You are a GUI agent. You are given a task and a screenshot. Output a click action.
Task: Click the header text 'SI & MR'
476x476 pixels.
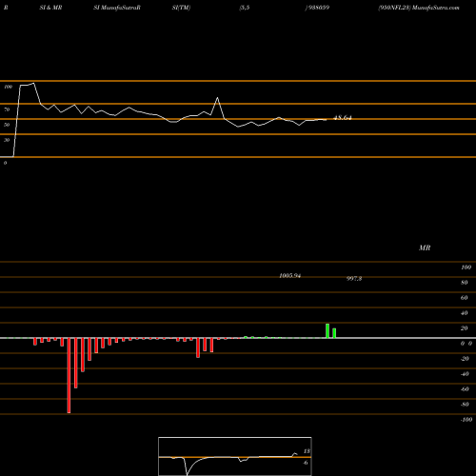pyautogui.click(x=50, y=8)
